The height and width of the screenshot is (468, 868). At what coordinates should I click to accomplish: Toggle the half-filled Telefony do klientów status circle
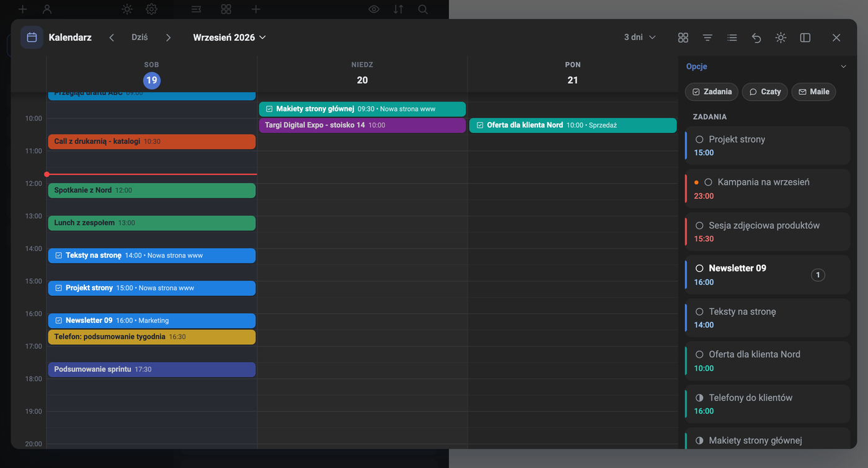pyautogui.click(x=699, y=398)
